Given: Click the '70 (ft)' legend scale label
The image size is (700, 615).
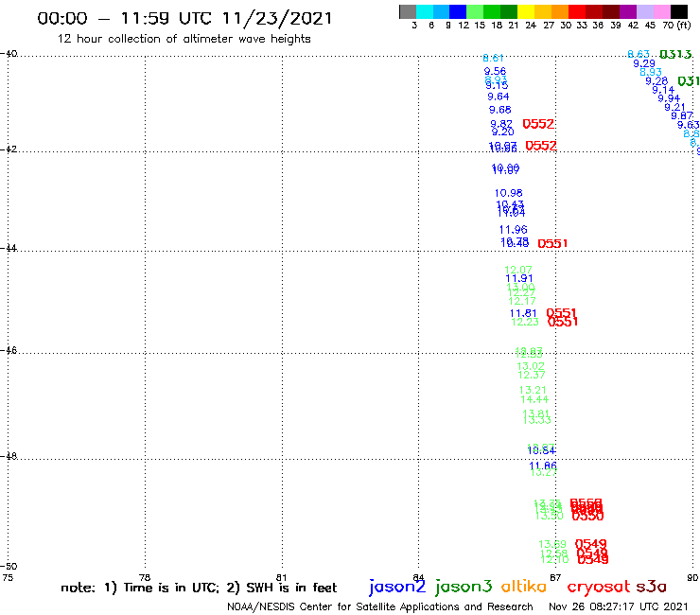Looking at the screenshot, I should 676,26.
